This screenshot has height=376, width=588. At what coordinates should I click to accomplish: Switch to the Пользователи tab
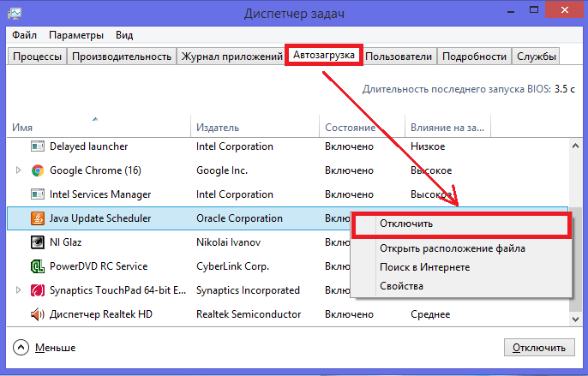tap(399, 57)
